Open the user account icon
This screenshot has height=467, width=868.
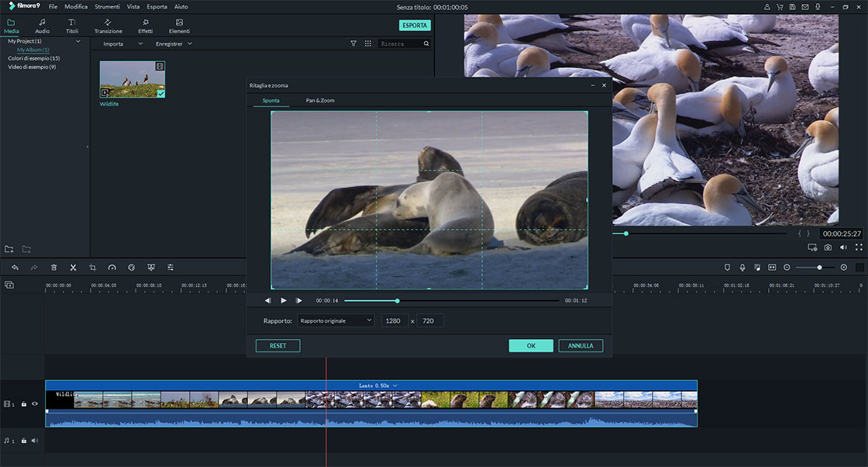pyautogui.click(x=766, y=7)
